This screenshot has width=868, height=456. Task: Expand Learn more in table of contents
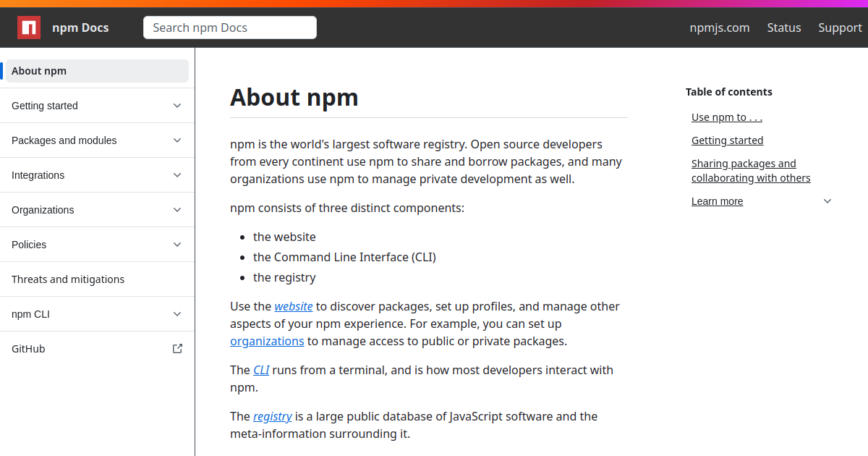pos(827,201)
